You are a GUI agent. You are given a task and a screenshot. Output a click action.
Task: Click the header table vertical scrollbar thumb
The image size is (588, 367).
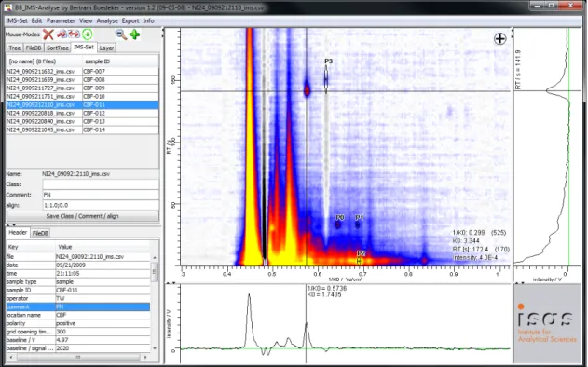coord(154,273)
